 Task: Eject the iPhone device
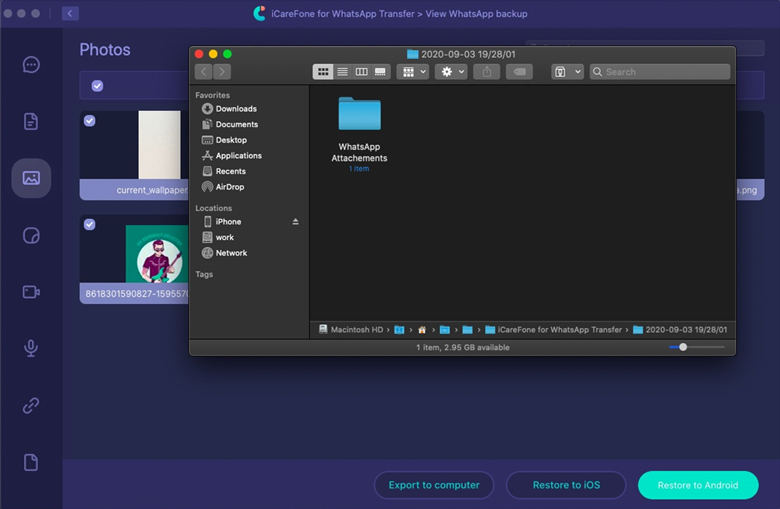tap(295, 222)
